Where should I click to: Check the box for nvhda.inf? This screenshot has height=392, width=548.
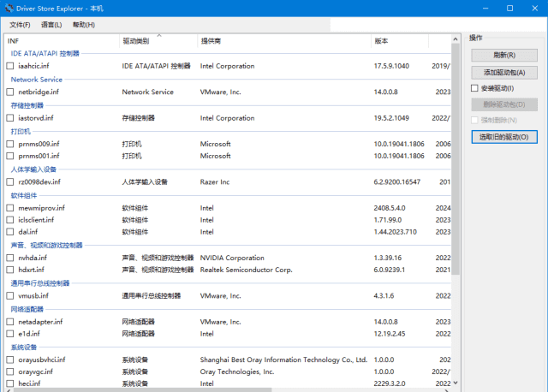pyautogui.click(x=10, y=258)
